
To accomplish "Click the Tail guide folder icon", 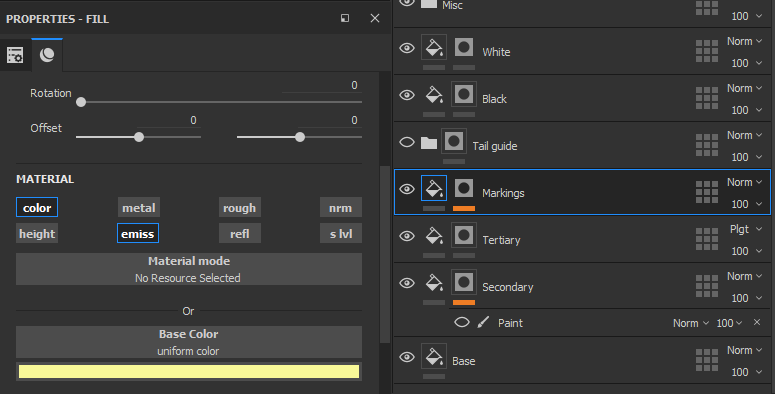I will click(429, 143).
